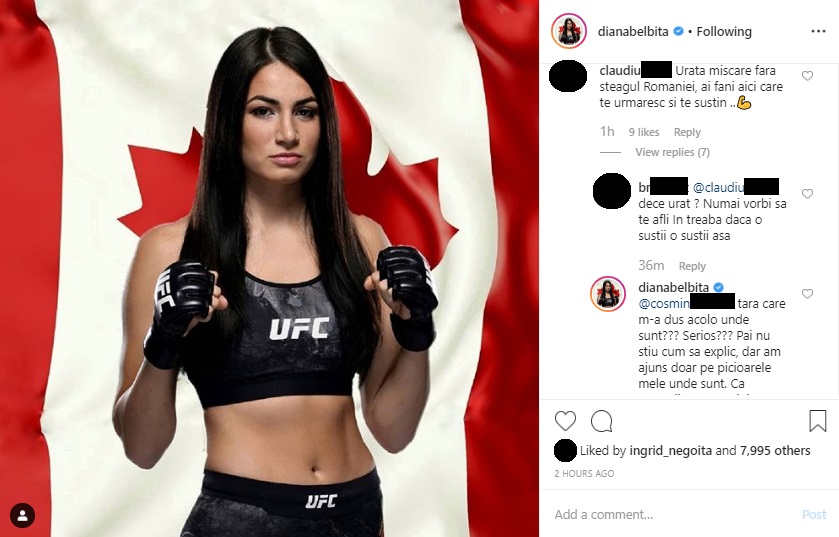The image size is (839, 537).
Task: Click the Post comment button
Action: click(x=814, y=515)
